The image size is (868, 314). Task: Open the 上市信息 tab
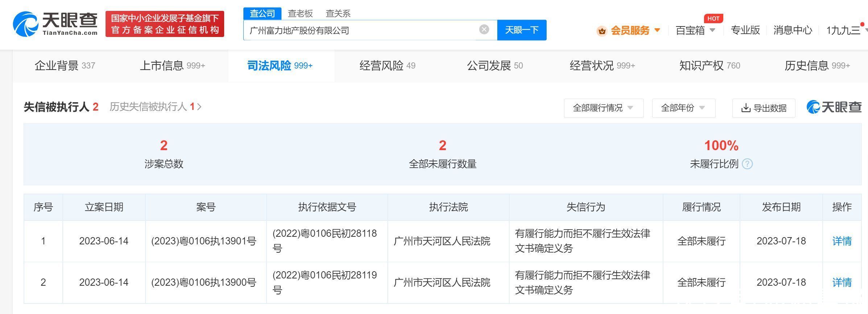pyautogui.click(x=172, y=66)
